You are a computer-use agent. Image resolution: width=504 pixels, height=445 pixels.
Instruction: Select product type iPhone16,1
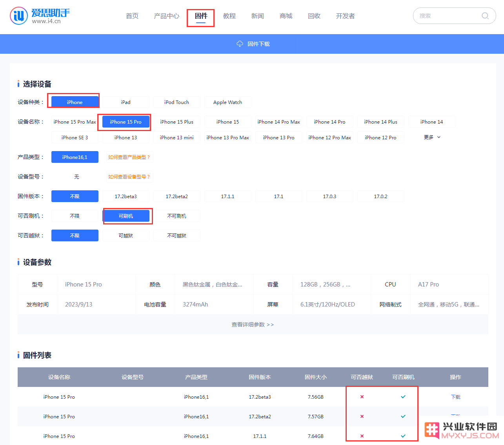(x=75, y=157)
